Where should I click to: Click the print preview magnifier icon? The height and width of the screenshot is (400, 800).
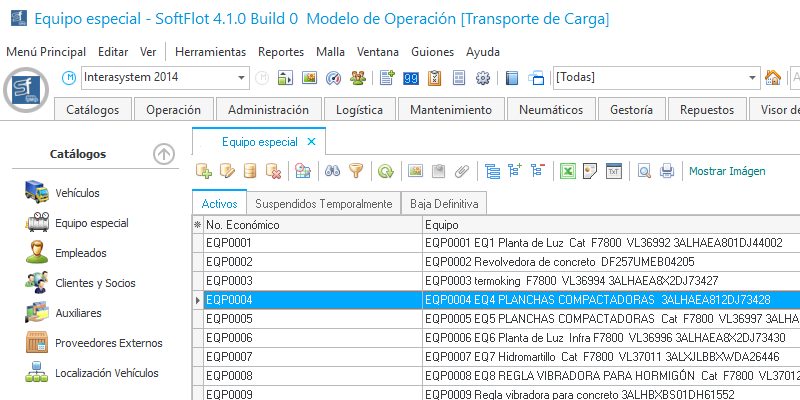point(644,171)
